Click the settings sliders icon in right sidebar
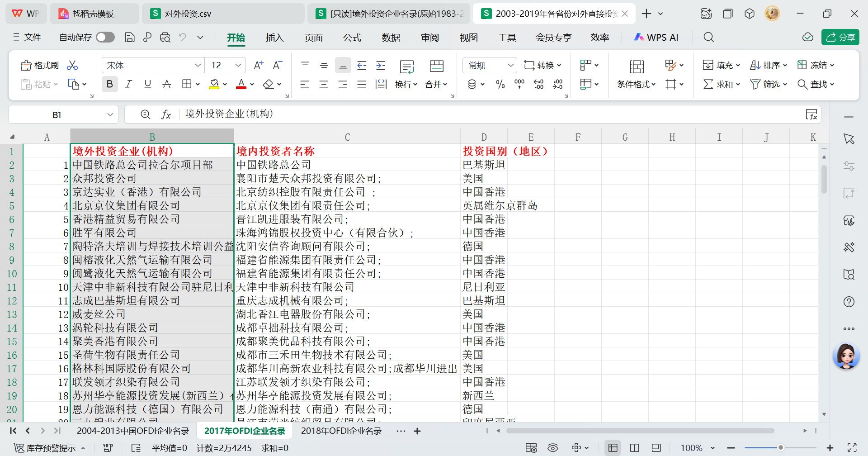 (x=849, y=166)
